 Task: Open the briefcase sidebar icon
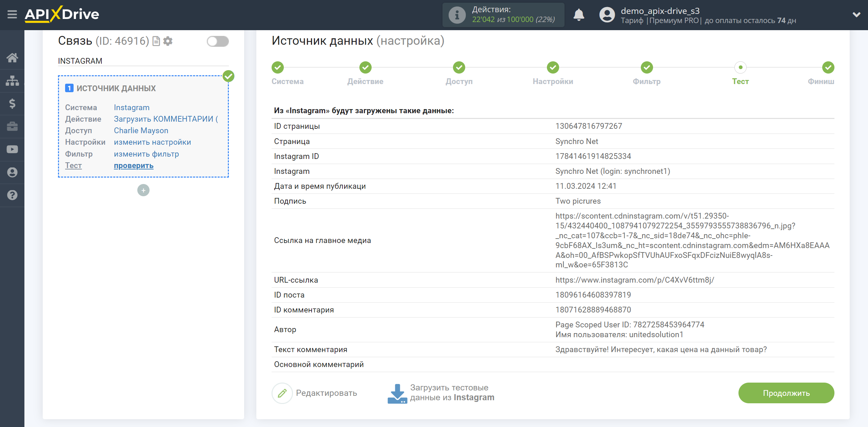point(12,126)
